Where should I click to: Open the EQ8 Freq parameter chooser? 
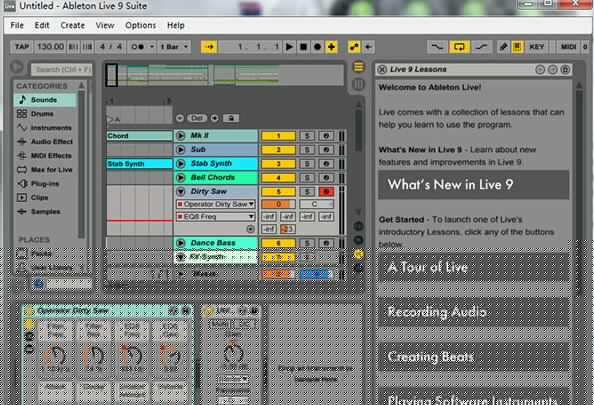215,217
